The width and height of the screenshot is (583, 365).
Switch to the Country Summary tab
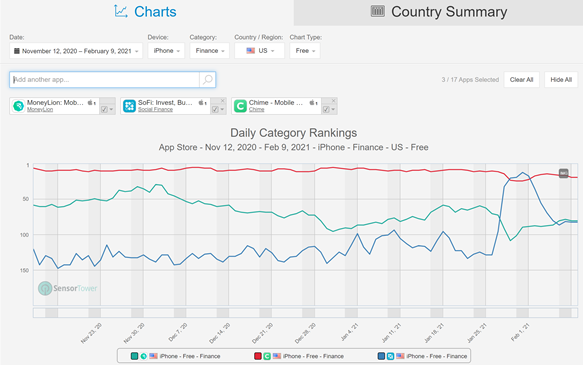point(438,12)
